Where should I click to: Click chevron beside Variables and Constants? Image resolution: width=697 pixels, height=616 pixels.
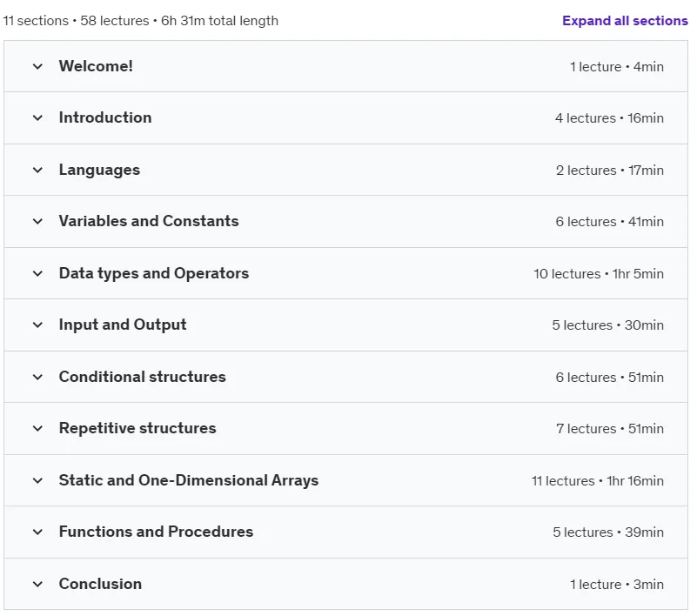click(x=37, y=221)
